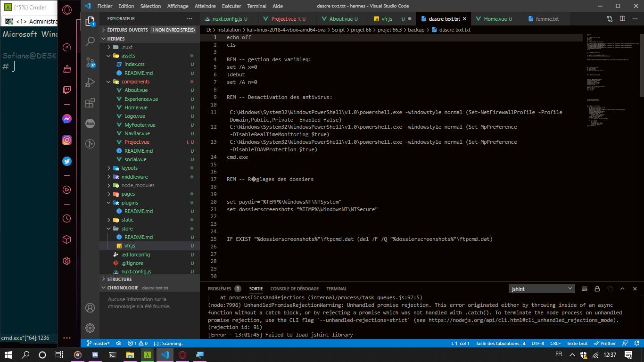This screenshot has height=362, width=644.
Task: Click the master* branch indicator
Action: [x=98, y=343]
